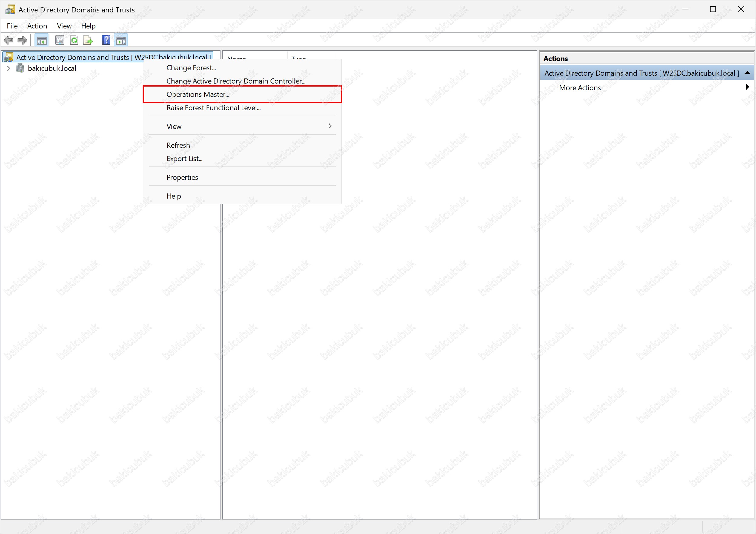Viewport: 756px width, 534px height.
Task: Click the Properties toolbar icon
Action: click(60, 41)
